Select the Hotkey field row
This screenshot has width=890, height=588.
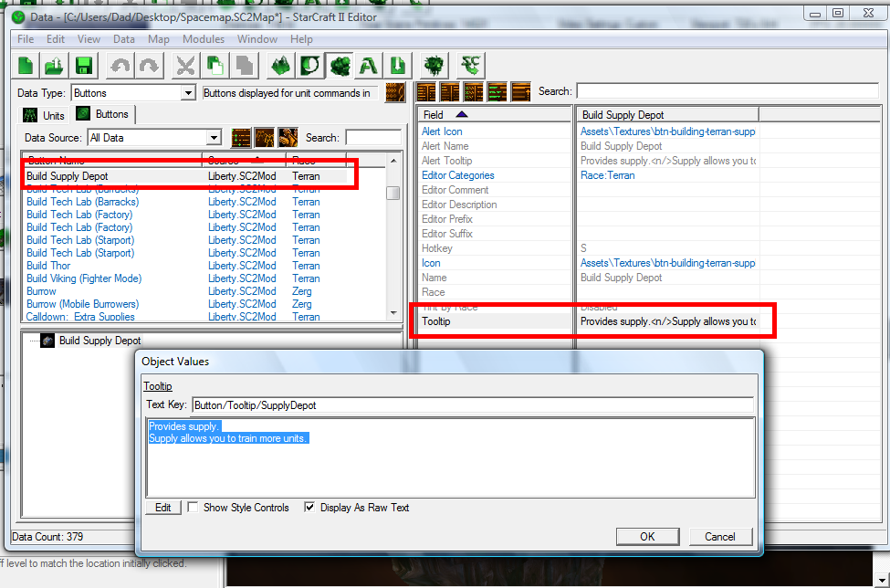tap(588, 248)
